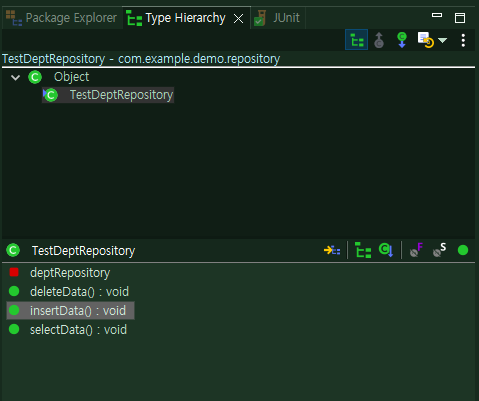Viewport: 479px width, 401px height.
Task: Select the Object class in hierarchy
Action: click(71, 77)
